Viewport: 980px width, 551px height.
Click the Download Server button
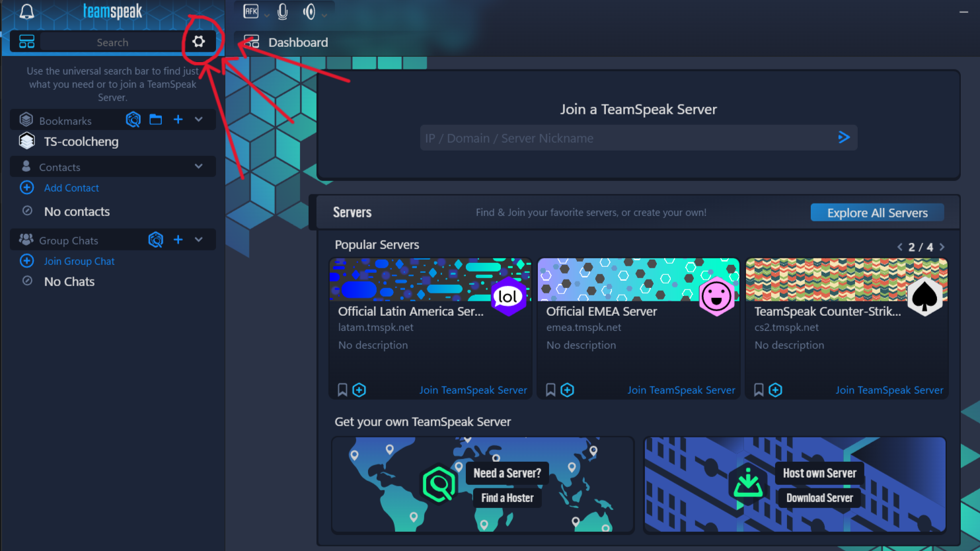[819, 497]
